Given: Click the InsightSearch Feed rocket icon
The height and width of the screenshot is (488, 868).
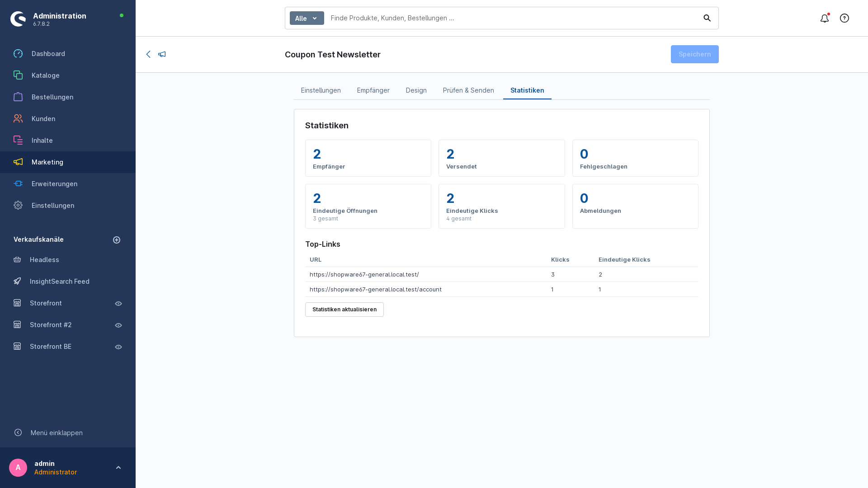Looking at the screenshot, I should point(17,282).
